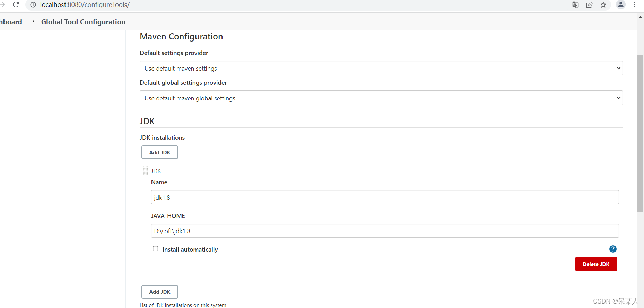Open the Default settings provider dropdown
This screenshot has height=308, width=644.
381,68
